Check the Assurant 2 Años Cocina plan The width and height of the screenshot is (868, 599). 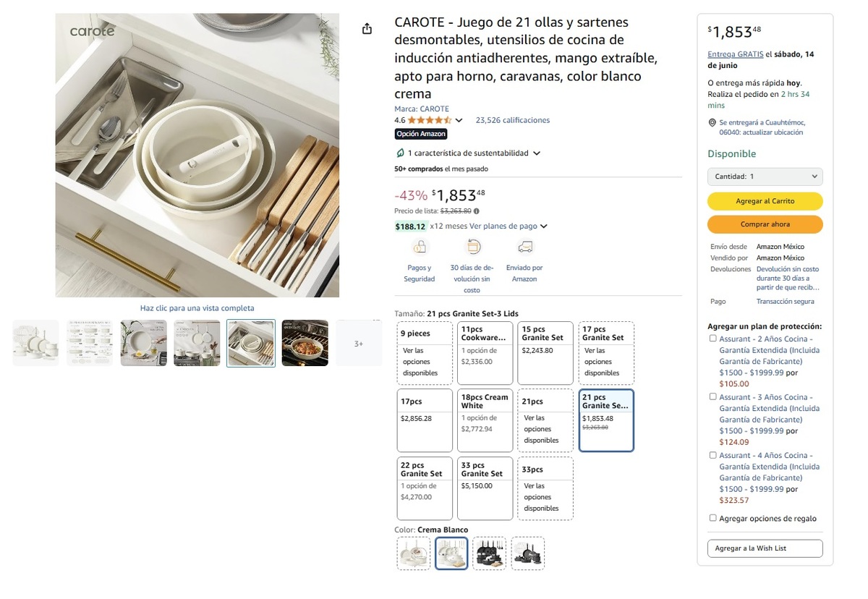click(713, 339)
